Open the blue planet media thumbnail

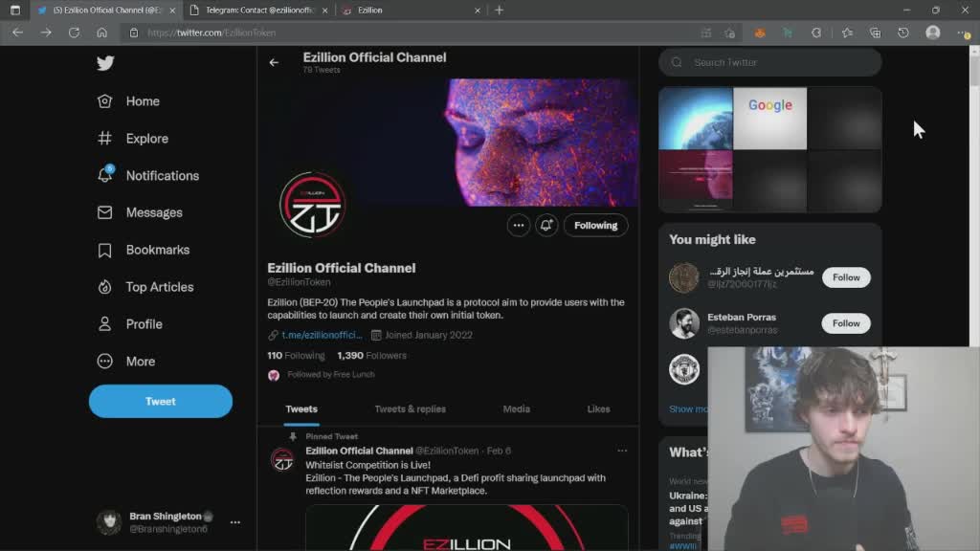(696, 118)
